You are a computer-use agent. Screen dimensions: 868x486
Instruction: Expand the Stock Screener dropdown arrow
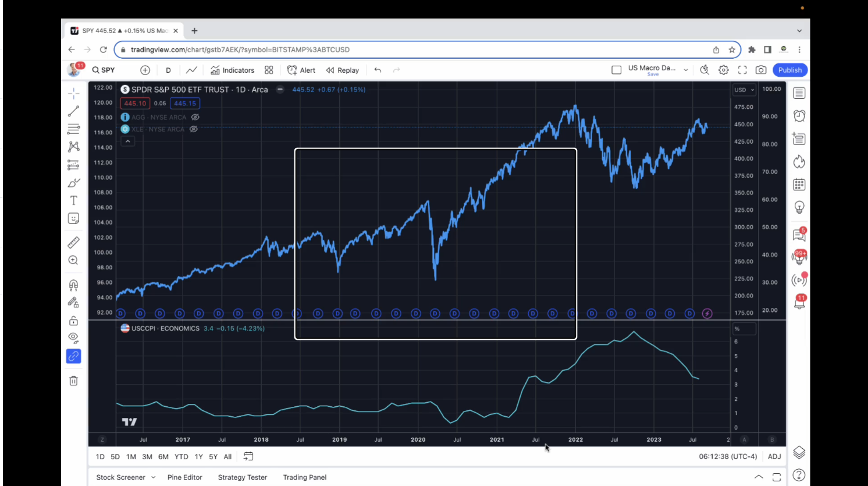pyautogui.click(x=154, y=477)
